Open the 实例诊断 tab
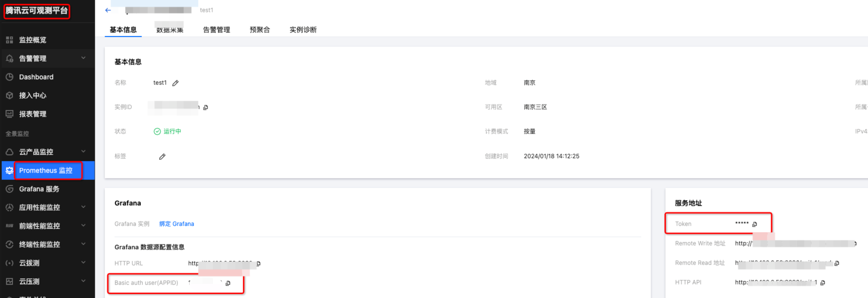This screenshot has height=298, width=868. 303,30
